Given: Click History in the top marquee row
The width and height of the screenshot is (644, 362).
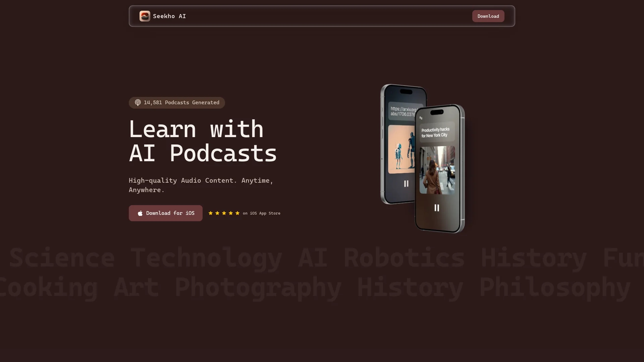Looking at the screenshot, I should 534,259.
